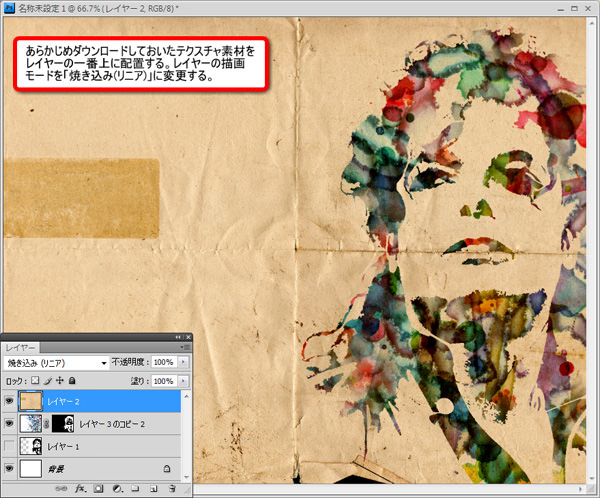Lock all with the padlock icon
600x498 pixels.
click(72, 380)
